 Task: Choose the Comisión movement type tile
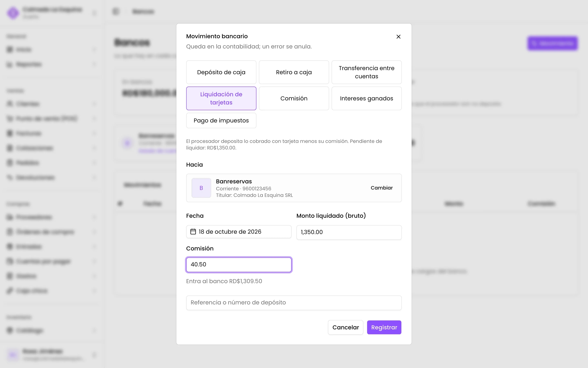click(x=294, y=98)
